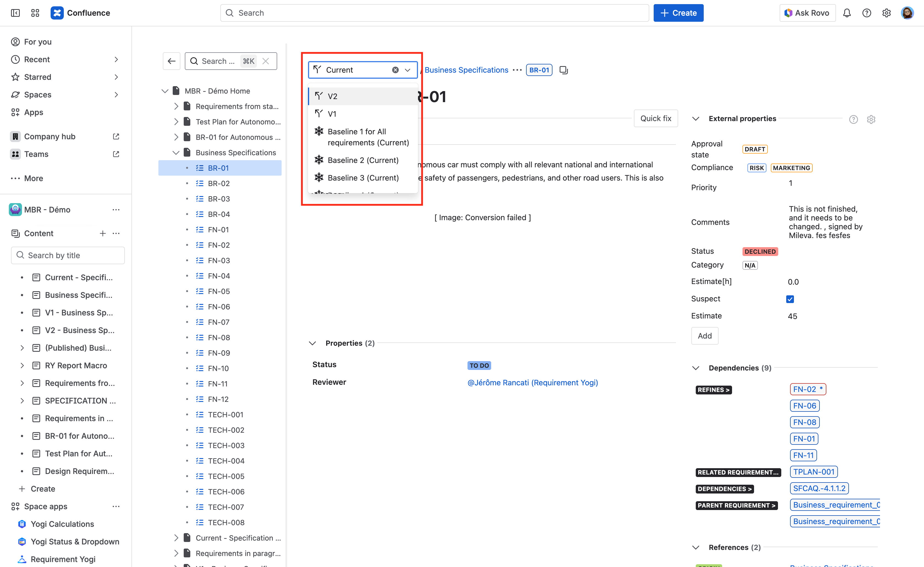The height and width of the screenshot is (567, 924).
Task: Choose Baseline 2 (Current) option
Action: [363, 160]
